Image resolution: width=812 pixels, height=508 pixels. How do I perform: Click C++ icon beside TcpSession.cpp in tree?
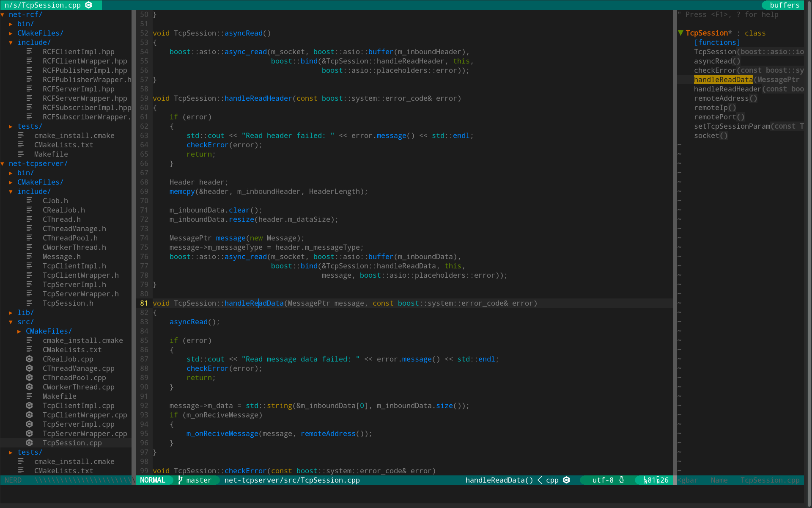[29, 443]
